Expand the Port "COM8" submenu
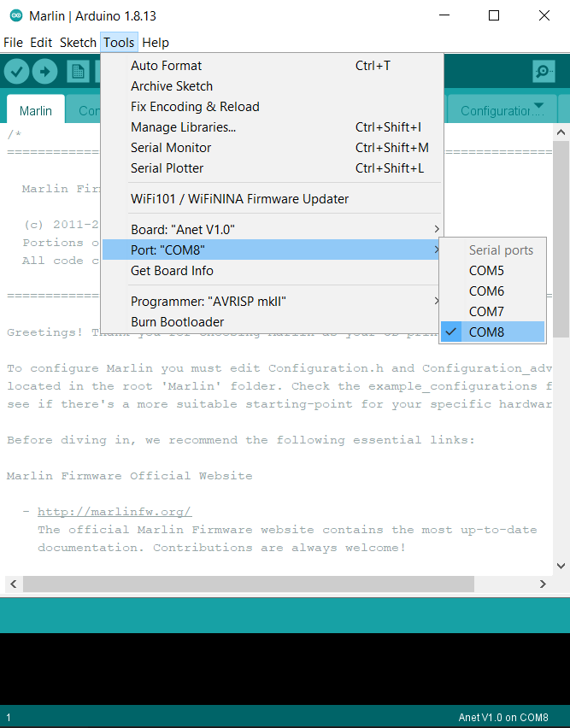This screenshot has width=570, height=728. 272,250
